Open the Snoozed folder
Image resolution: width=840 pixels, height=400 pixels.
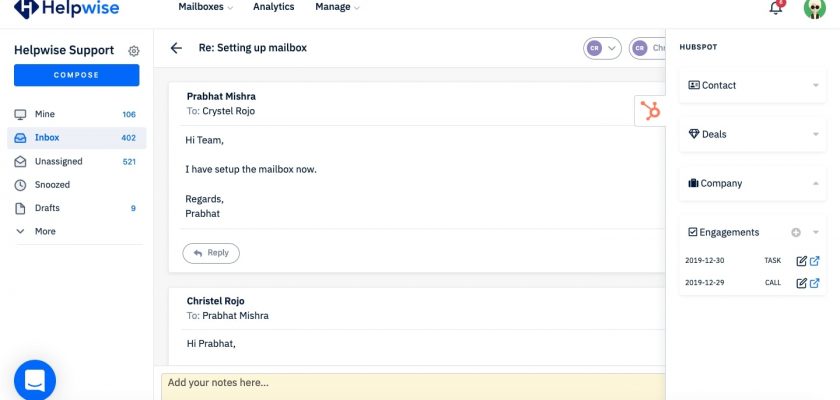[x=77, y=185]
